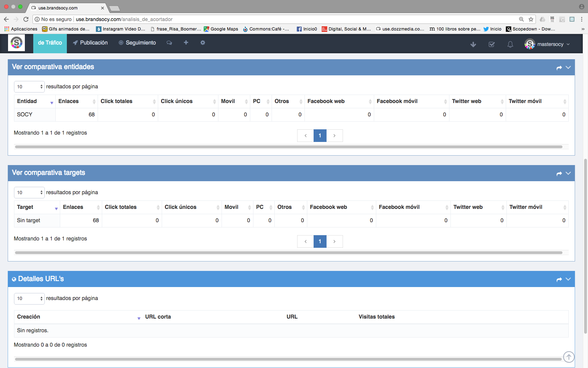This screenshot has width=588, height=368.
Task: Go to page 1 in targets pagination
Action: click(320, 241)
